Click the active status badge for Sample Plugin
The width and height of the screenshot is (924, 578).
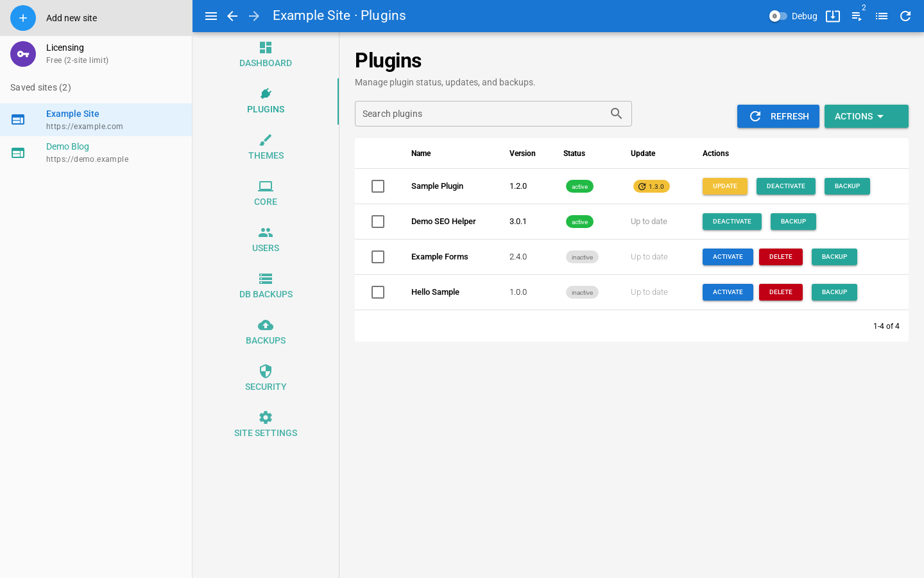click(579, 186)
